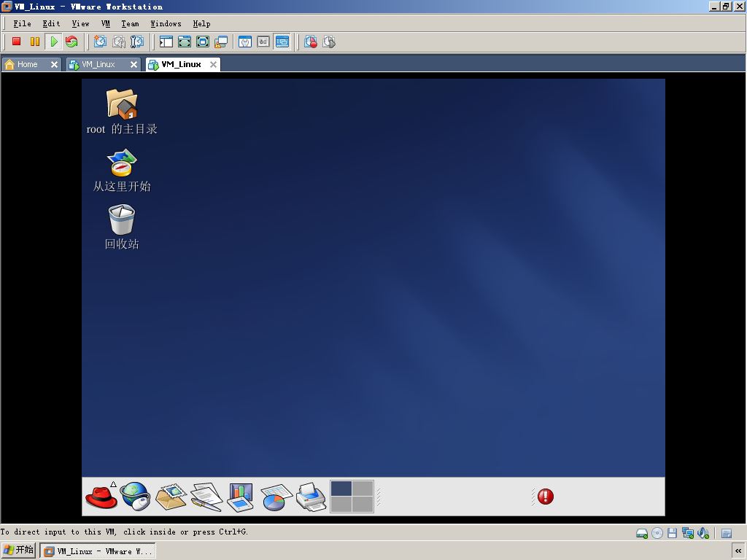747x560 pixels.
Task: Enter full screen mode icon
Action: click(x=203, y=42)
